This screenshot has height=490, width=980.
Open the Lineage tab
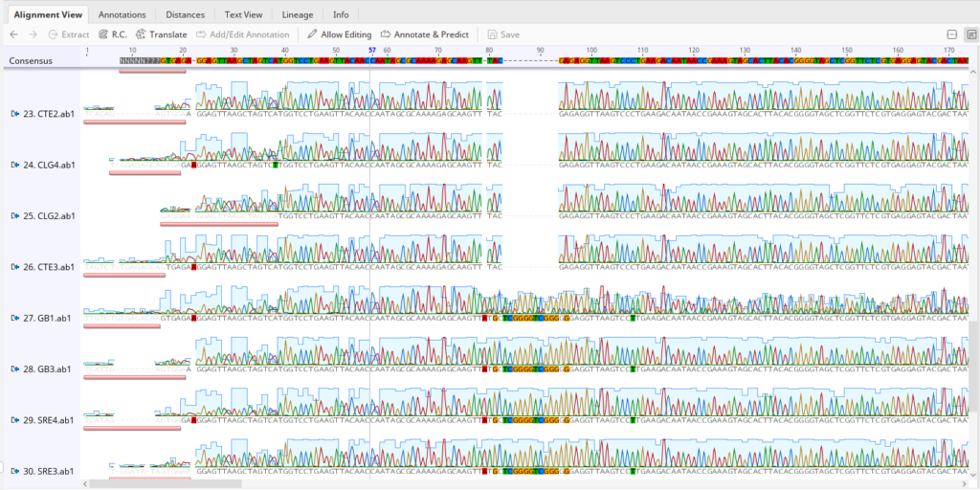tap(298, 15)
